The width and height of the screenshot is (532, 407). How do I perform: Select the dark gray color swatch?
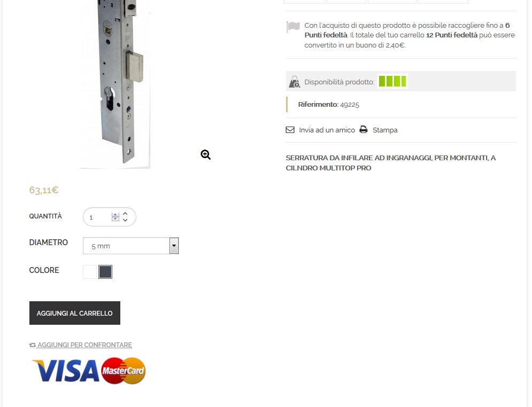coord(105,272)
